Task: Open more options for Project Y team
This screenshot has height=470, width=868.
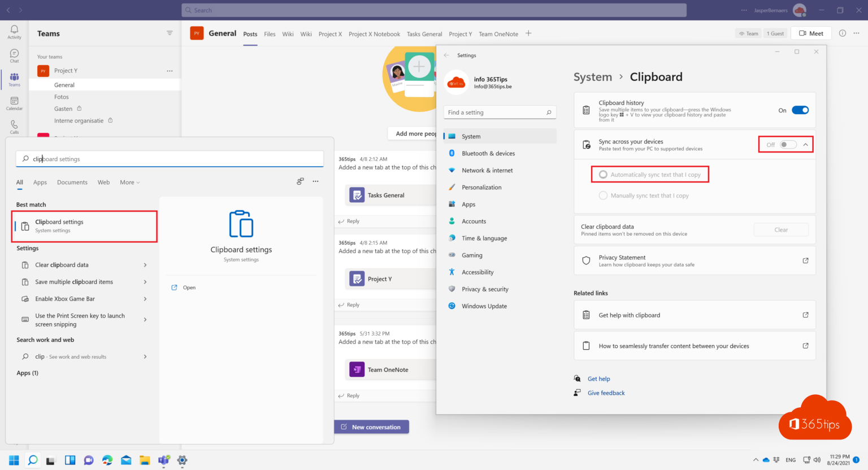Action: (x=169, y=70)
